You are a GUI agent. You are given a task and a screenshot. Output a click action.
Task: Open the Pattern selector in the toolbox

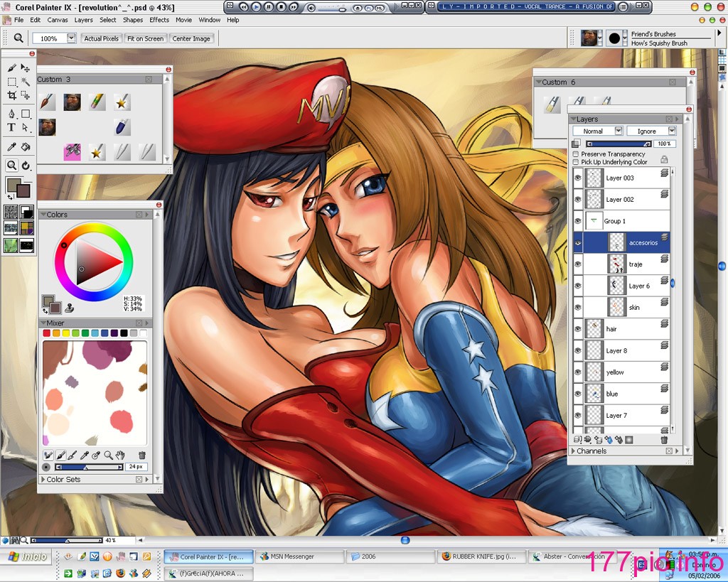pyautogui.click(x=11, y=228)
